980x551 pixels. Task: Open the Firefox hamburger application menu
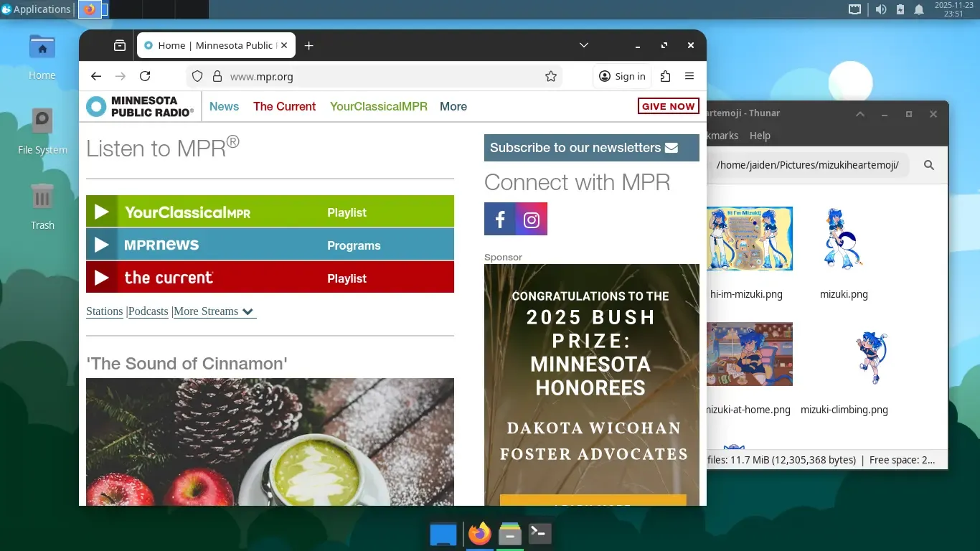click(689, 76)
